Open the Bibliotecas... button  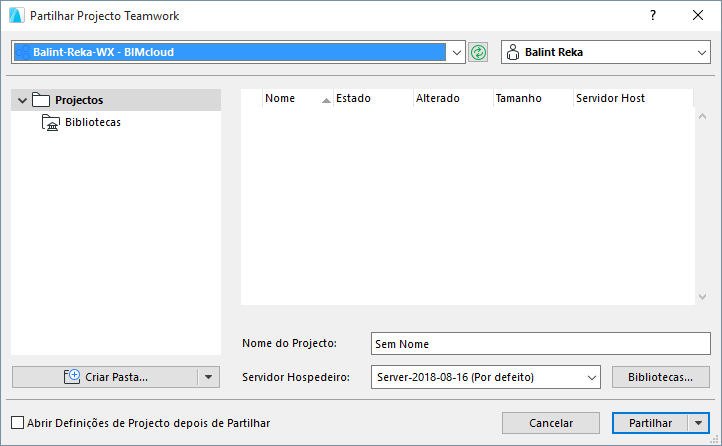click(660, 377)
